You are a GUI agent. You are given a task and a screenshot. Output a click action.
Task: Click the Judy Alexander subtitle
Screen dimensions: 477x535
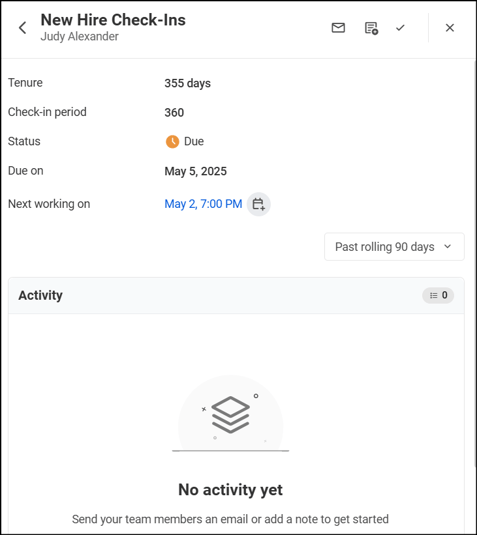click(x=80, y=37)
